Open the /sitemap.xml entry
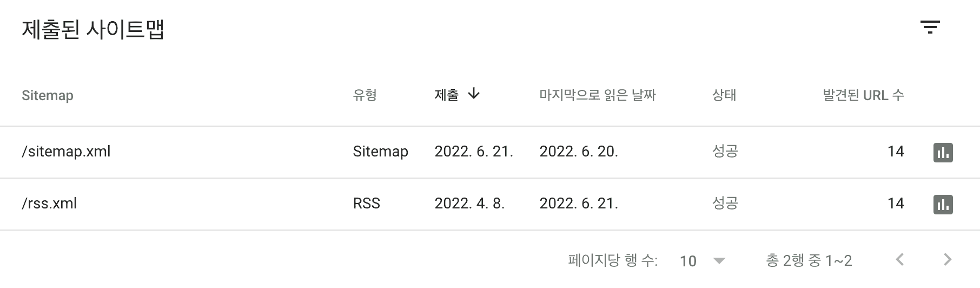Screen dimensions: 980x288 [66, 152]
